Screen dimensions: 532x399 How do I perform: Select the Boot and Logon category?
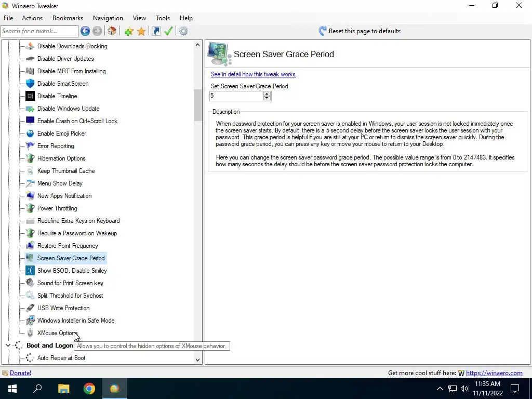pyautogui.click(x=49, y=345)
